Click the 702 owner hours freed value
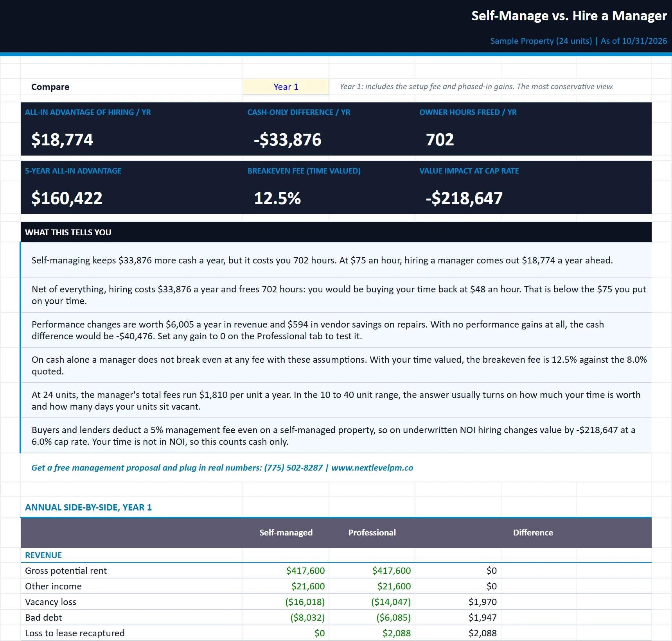This screenshot has width=672, height=641. pos(440,140)
